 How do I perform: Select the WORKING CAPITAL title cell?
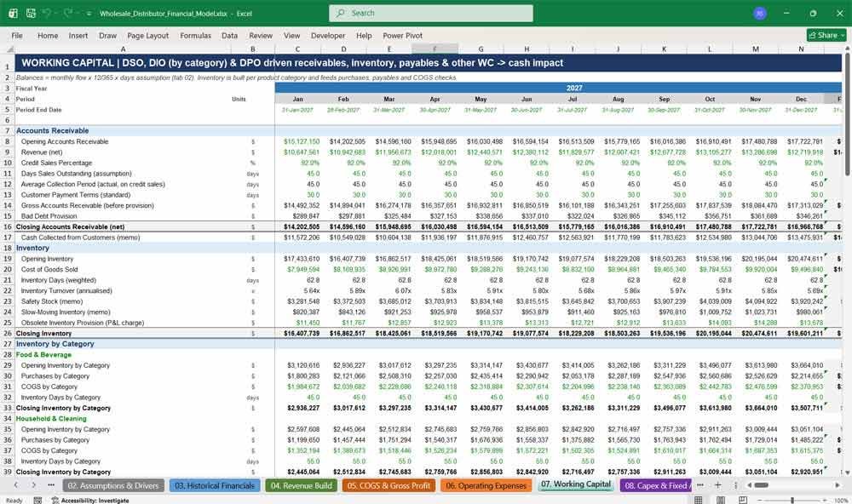click(x=429, y=63)
